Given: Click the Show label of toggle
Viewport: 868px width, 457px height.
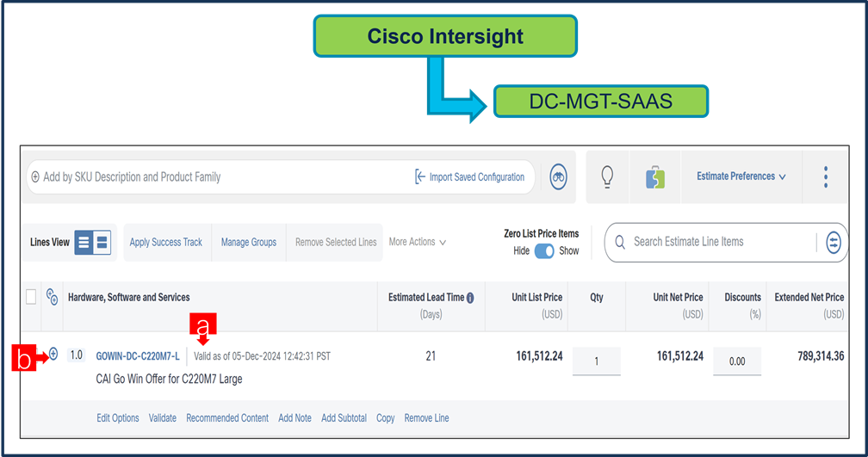Looking at the screenshot, I should point(569,250).
